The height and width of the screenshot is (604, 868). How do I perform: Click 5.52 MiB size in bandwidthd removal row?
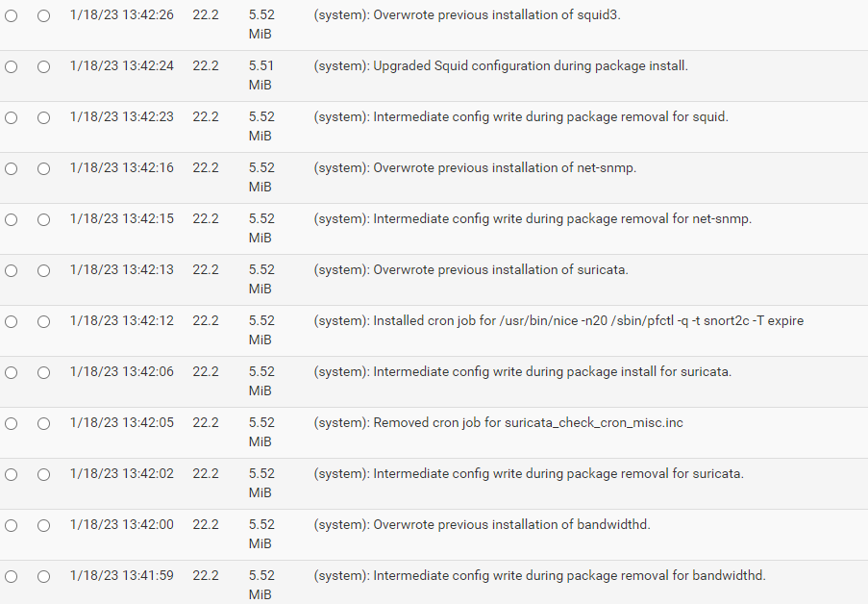(261, 585)
